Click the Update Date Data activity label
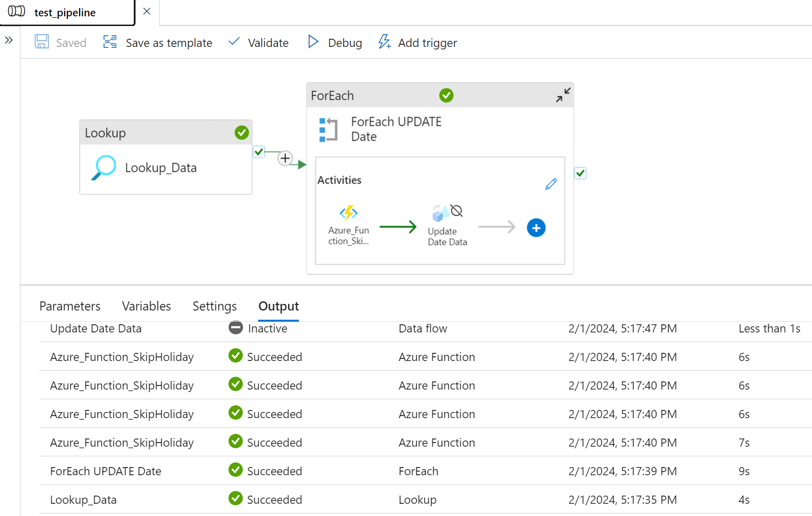Viewport: 812px width, 516px height. click(447, 237)
